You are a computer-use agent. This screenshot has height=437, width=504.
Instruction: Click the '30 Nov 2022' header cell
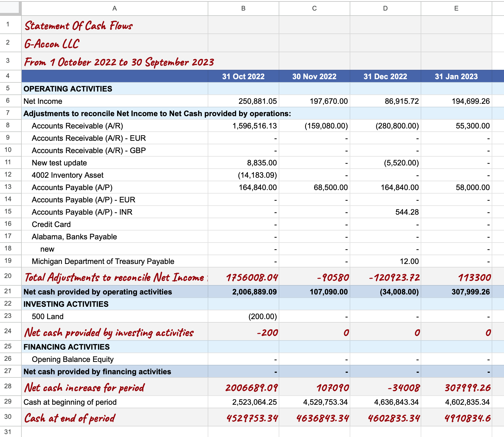pos(314,76)
